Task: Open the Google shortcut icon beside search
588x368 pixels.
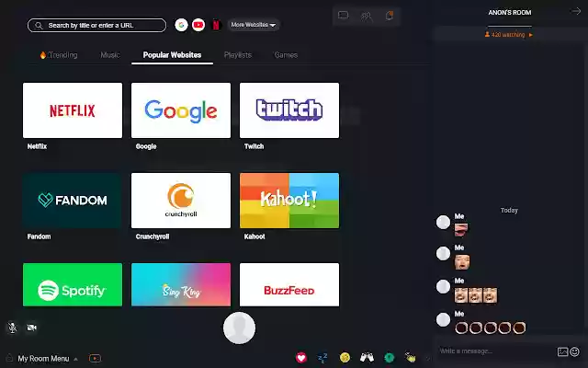Action: pyautogui.click(x=182, y=25)
